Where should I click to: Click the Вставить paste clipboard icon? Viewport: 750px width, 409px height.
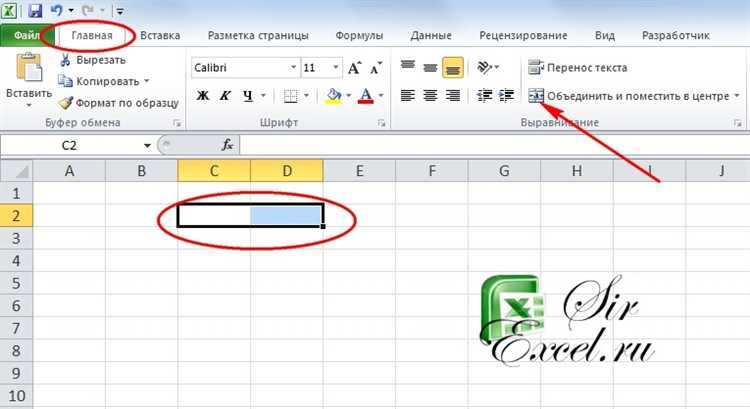29,66
